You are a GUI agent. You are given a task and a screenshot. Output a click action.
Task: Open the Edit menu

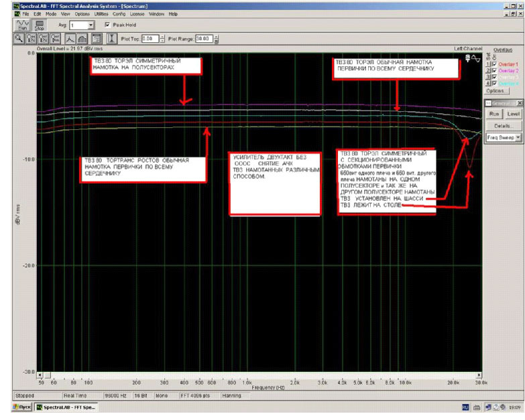[37, 14]
